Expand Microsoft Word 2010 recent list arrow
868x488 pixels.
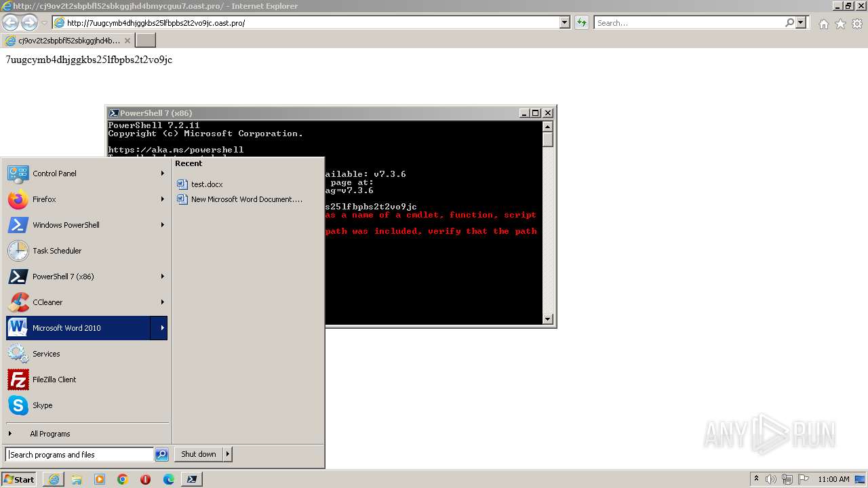coord(159,328)
